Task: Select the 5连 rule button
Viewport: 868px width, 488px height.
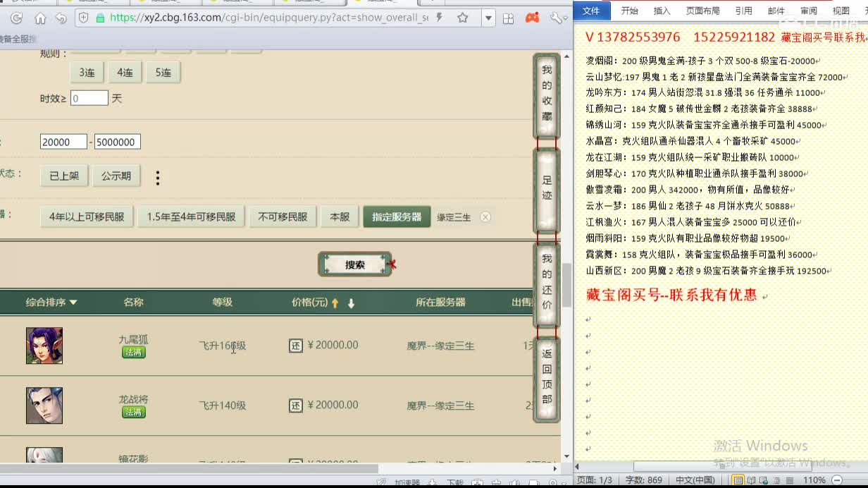Action: 163,73
